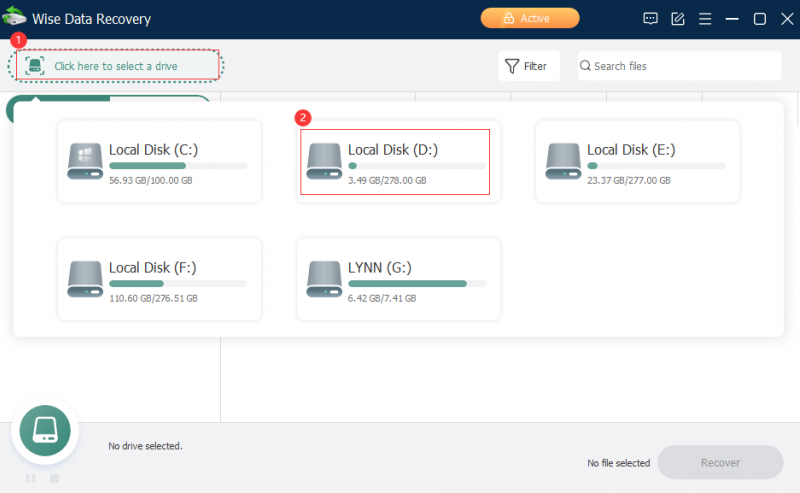Stop the scan with the stop control
800x493 pixels.
(x=55, y=478)
